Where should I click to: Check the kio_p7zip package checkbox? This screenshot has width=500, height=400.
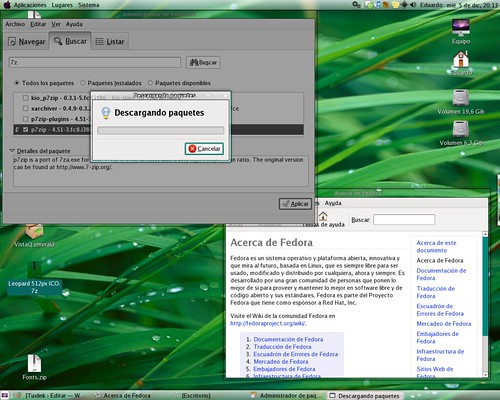click(x=25, y=98)
